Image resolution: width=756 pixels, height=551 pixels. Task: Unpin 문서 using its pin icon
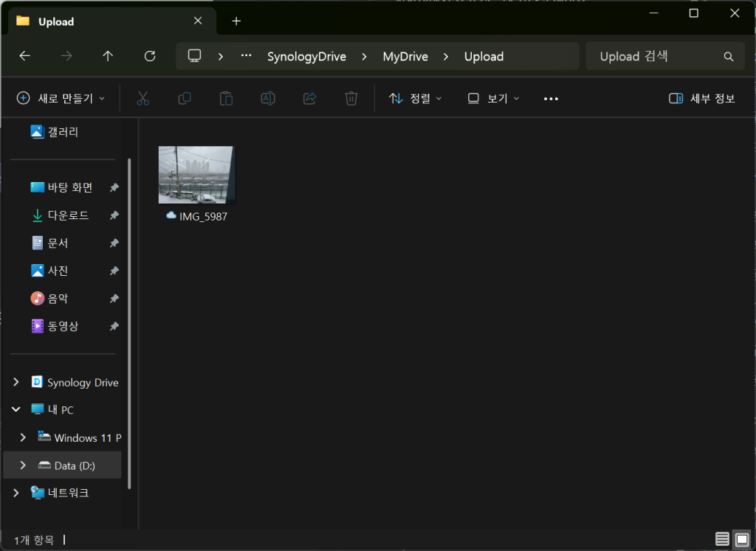114,243
